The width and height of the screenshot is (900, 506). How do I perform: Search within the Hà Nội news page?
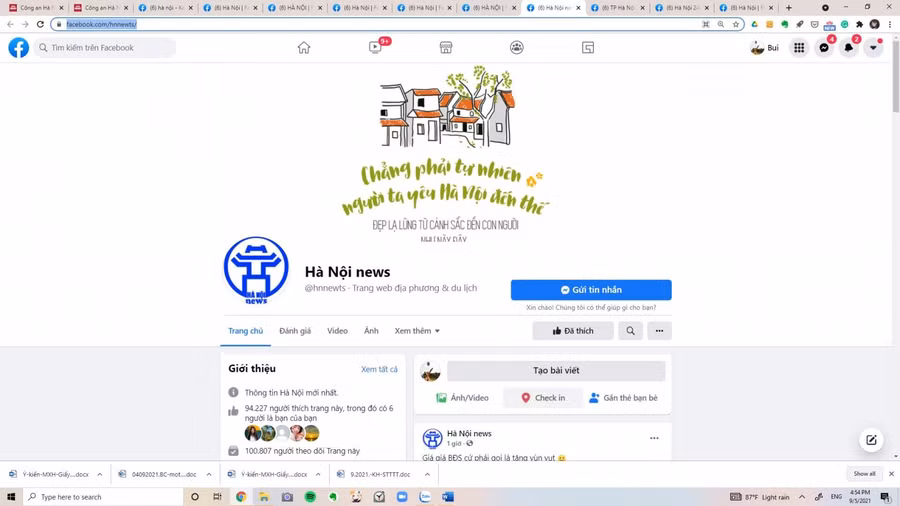tap(630, 330)
